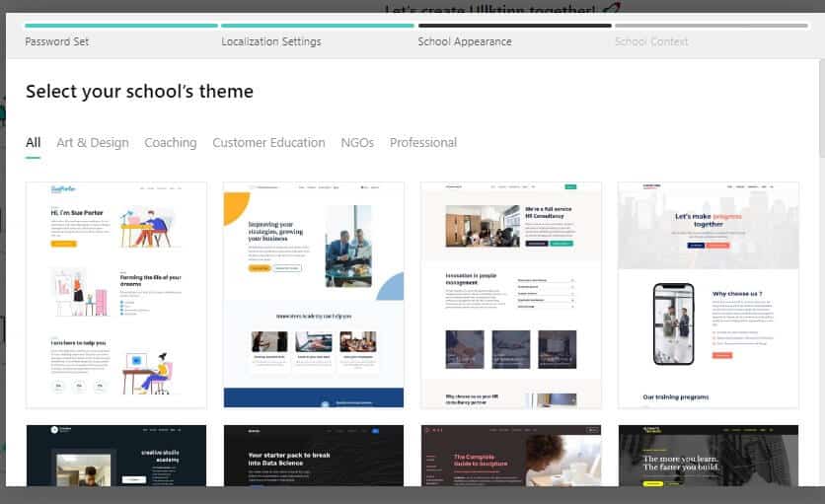Viewport: 825px width, 504px height.
Task: Pick the 'Let's make progress together' theme
Action: point(709,295)
